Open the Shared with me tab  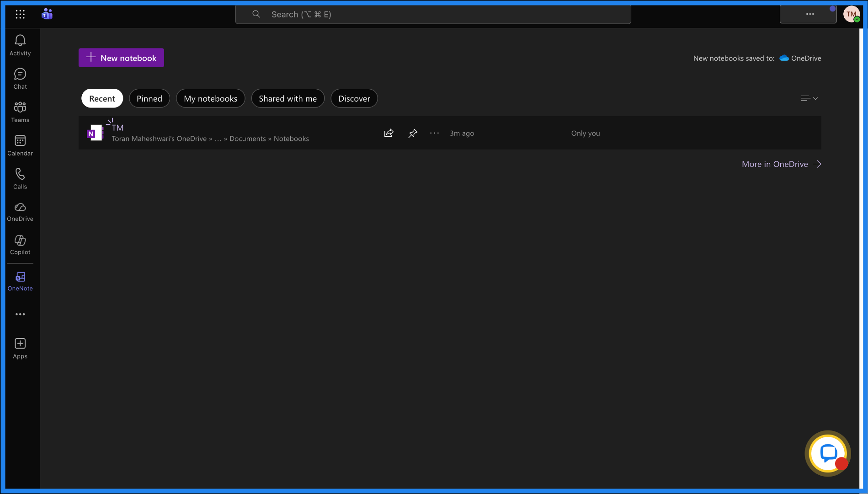point(288,98)
